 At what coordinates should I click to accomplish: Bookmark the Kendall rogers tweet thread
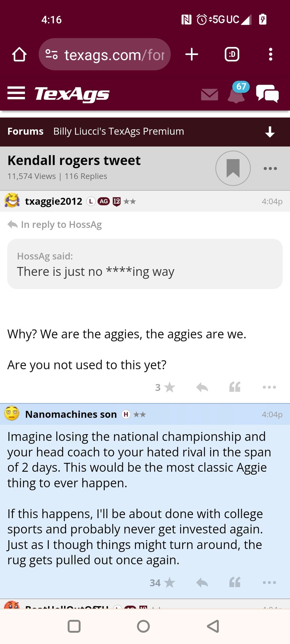(x=233, y=168)
